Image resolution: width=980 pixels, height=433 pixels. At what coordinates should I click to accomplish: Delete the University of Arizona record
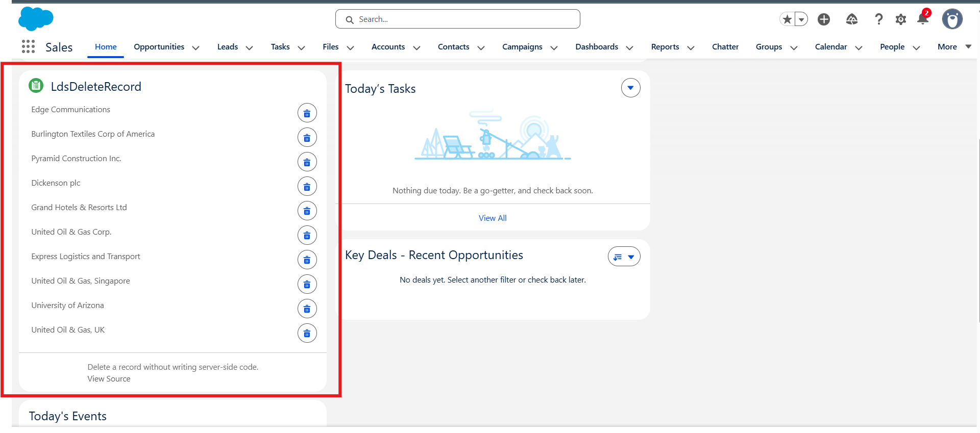pos(307,309)
